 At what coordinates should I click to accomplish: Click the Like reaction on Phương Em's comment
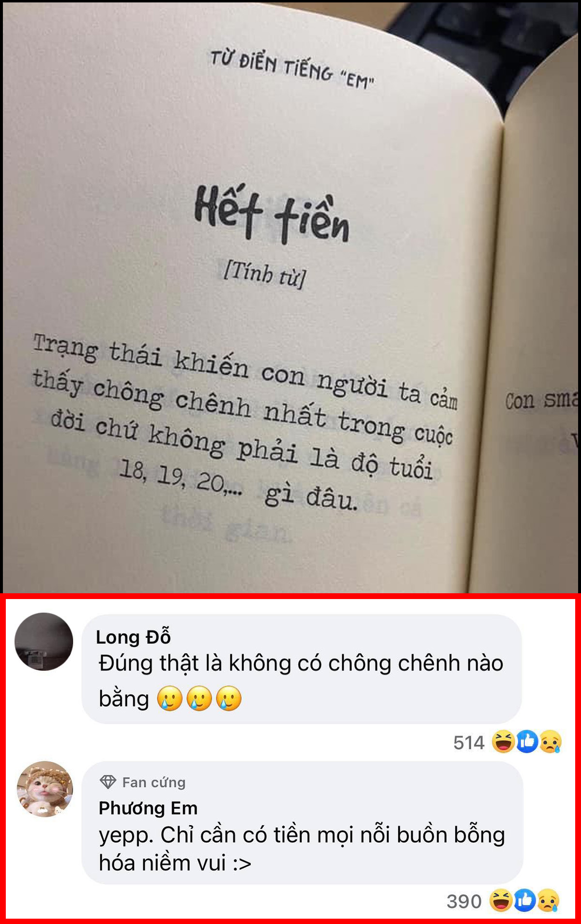[x=525, y=900]
